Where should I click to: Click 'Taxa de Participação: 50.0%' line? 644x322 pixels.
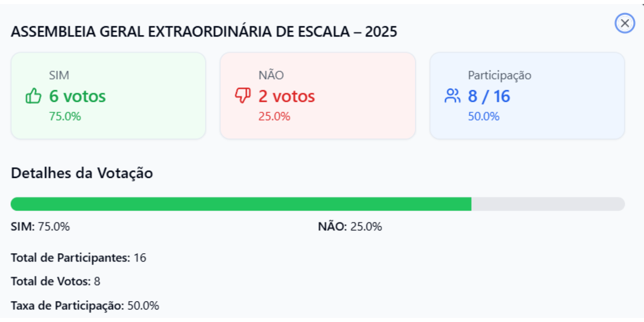85,306
